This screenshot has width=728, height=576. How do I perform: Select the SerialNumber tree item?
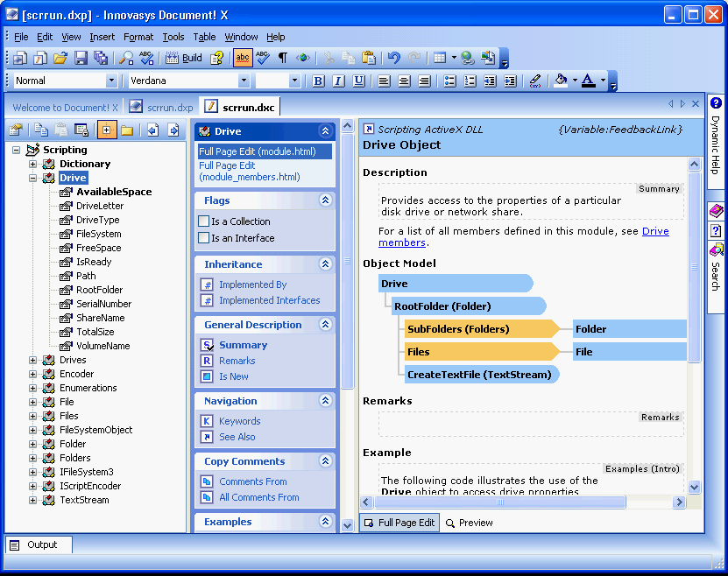point(103,304)
